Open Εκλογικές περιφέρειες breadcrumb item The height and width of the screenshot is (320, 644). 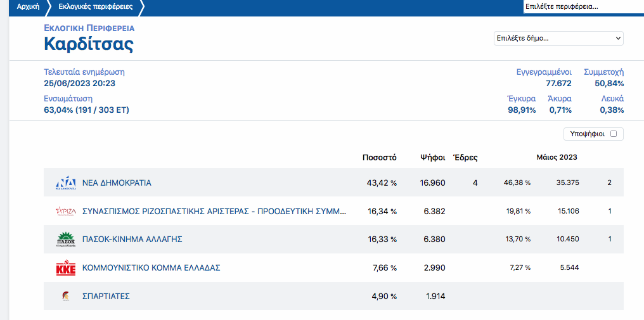pos(95,7)
